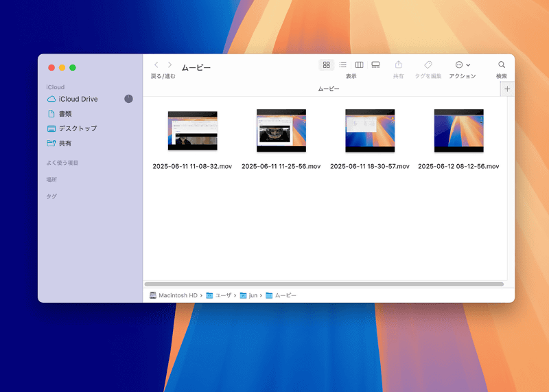This screenshot has width=549, height=392.
Task: Switch to column view
Action: click(x=359, y=65)
